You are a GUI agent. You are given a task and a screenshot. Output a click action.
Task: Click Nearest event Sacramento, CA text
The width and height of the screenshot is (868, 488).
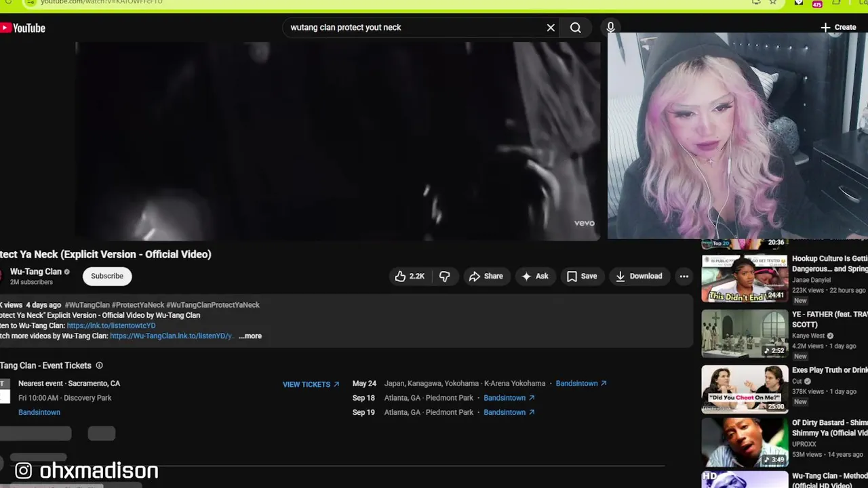pos(69,384)
